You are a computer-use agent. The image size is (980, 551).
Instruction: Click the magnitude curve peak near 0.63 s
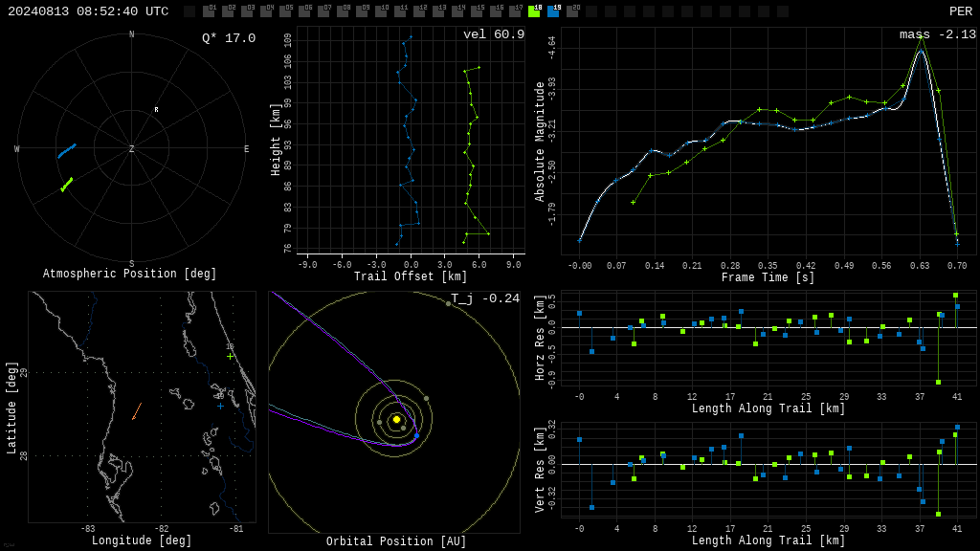[x=920, y=47]
